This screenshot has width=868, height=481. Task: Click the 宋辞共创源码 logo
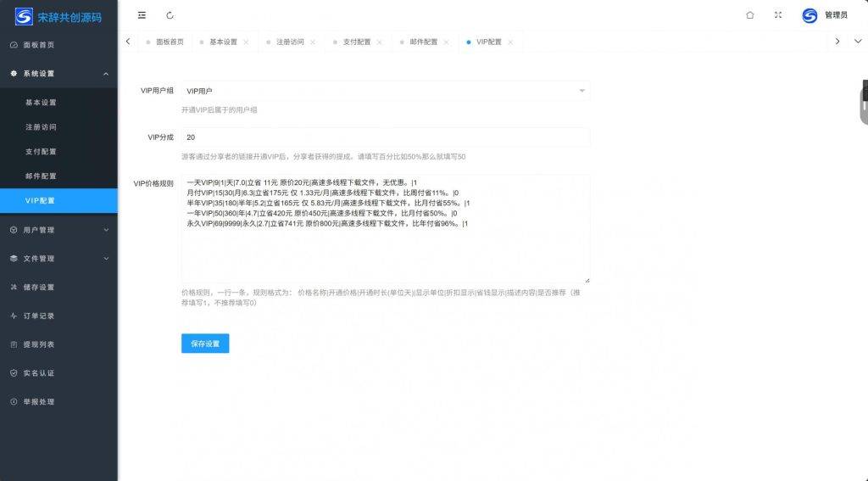coord(58,17)
